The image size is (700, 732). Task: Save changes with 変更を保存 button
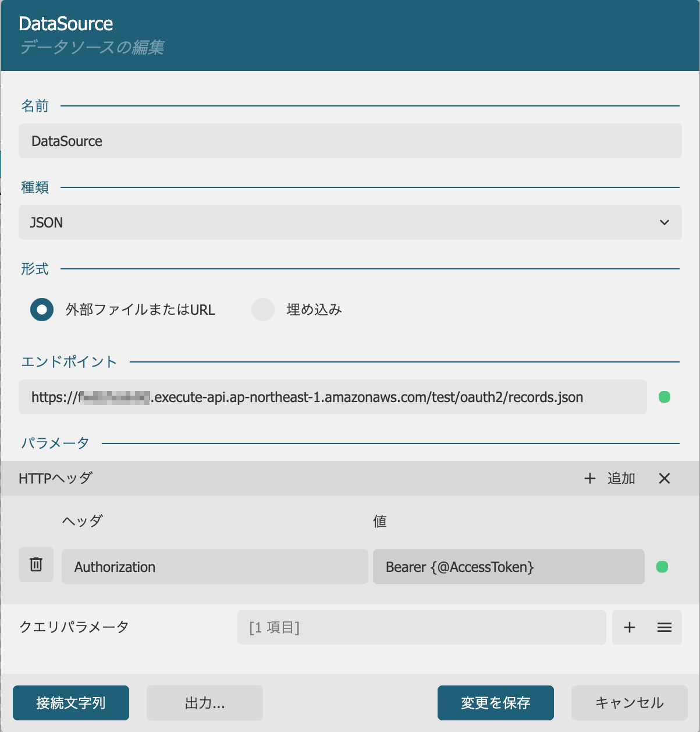pyautogui.click(x=496, y=703)
